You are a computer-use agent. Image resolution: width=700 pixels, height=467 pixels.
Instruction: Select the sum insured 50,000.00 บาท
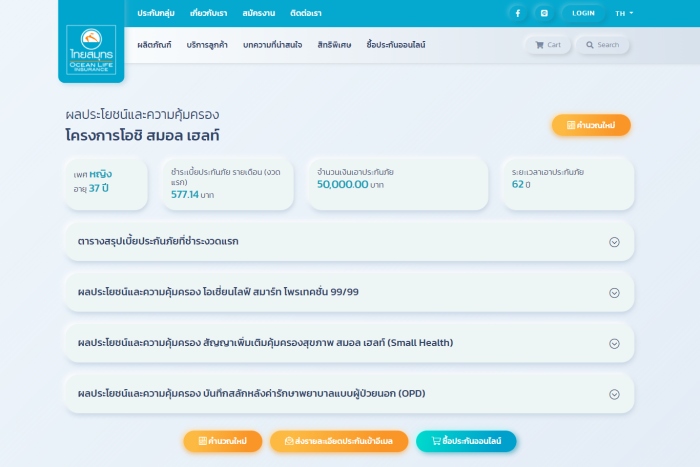click(350, 184)
